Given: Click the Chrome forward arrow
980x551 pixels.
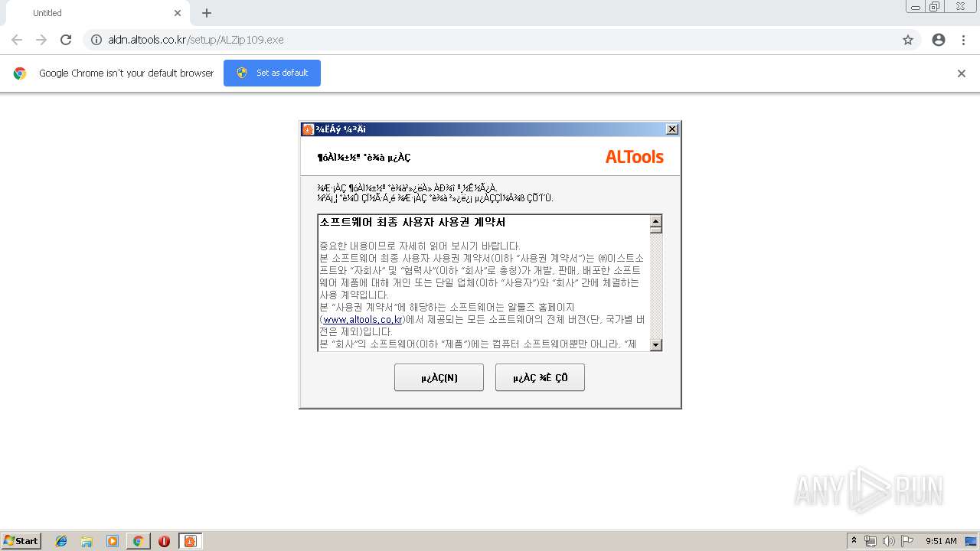Looking at the screenshot, I should 41,40.
